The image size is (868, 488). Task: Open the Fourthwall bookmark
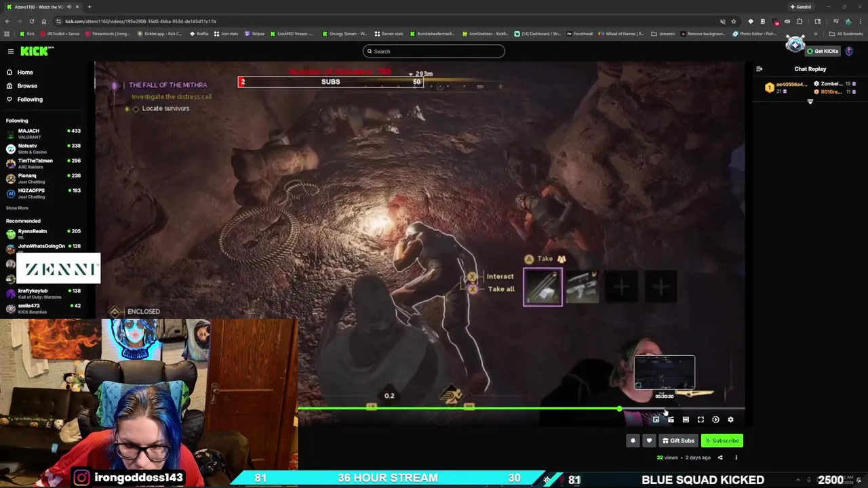click(579, 33)
